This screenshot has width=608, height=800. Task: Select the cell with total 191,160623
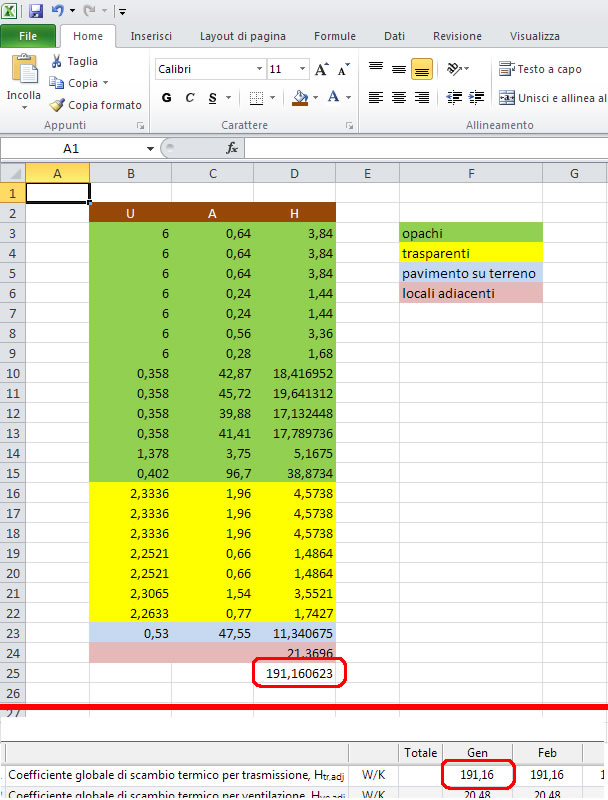[294, 673]
